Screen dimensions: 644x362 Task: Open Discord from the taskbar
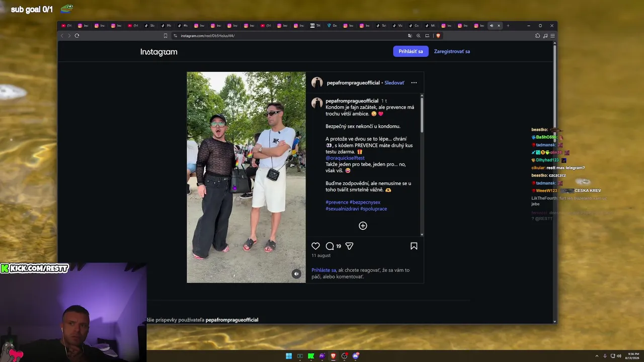[x=355, y=356]
